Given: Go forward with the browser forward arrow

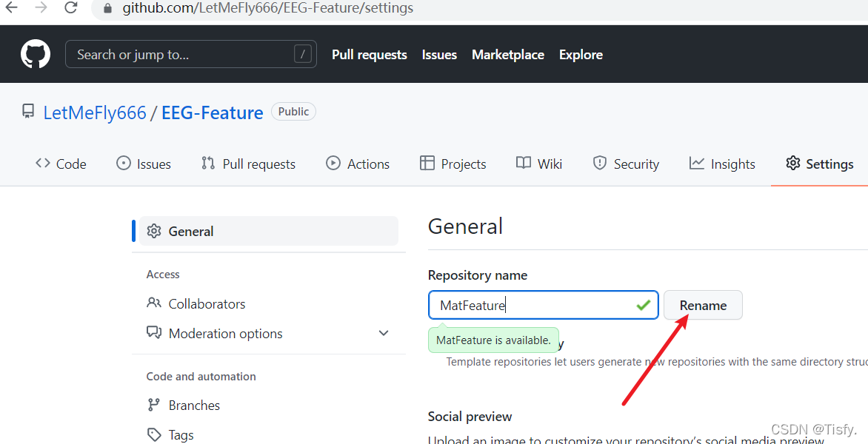Looking at the screenshot, I should tap(41, 7).
